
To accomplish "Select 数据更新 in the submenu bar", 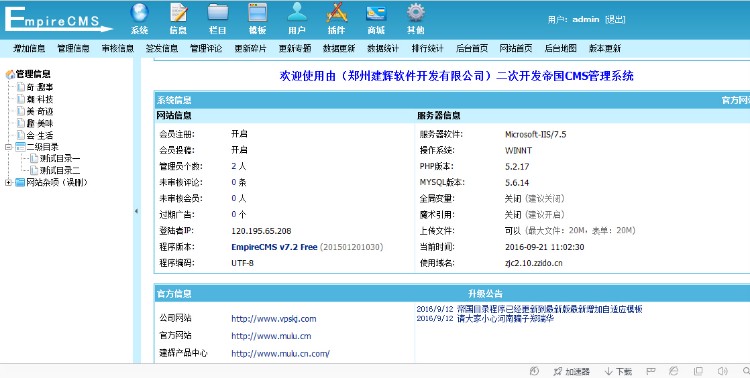I will tap(339, 48).
